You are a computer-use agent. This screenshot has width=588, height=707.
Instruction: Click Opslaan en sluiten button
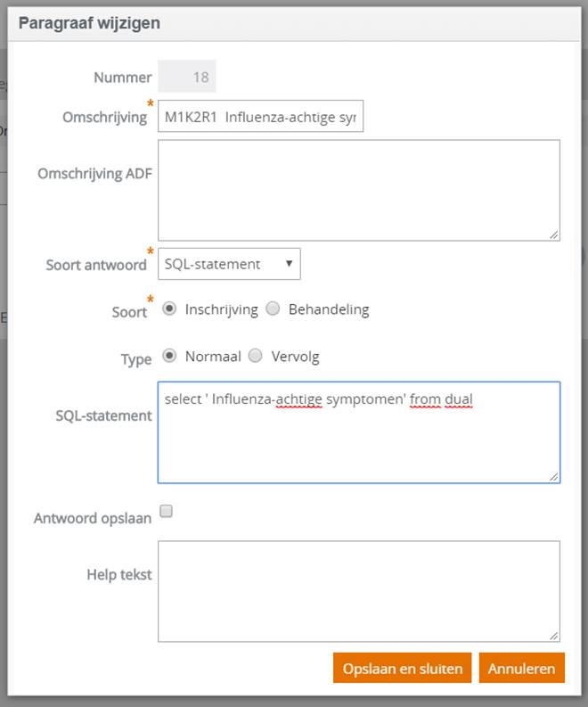(x=403, y=668)
